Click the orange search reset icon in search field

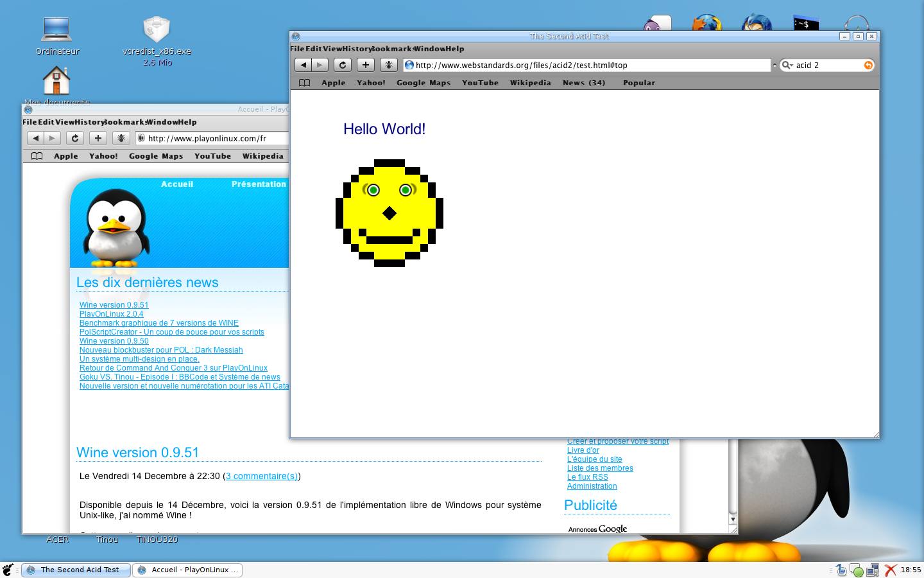[x=868, y=65]
